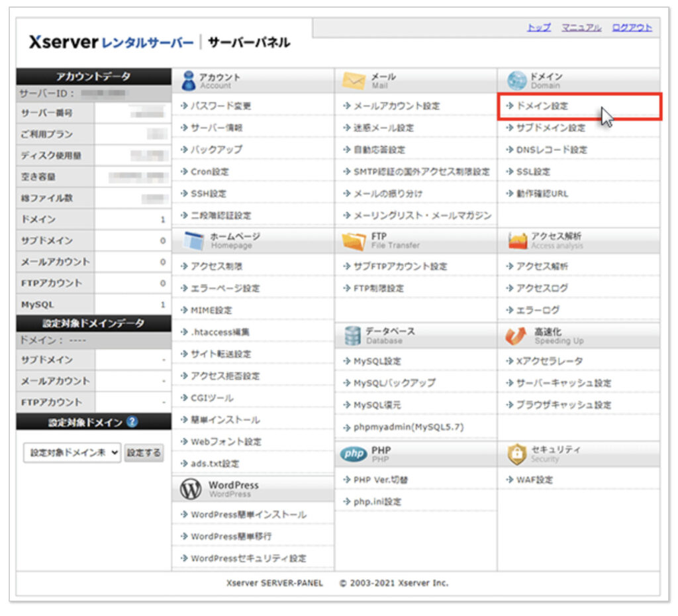This screenshot has height=616, width=678.
Task: Open Xアクセラレータ
Action: pyautogui.click(x=550, y=361)
